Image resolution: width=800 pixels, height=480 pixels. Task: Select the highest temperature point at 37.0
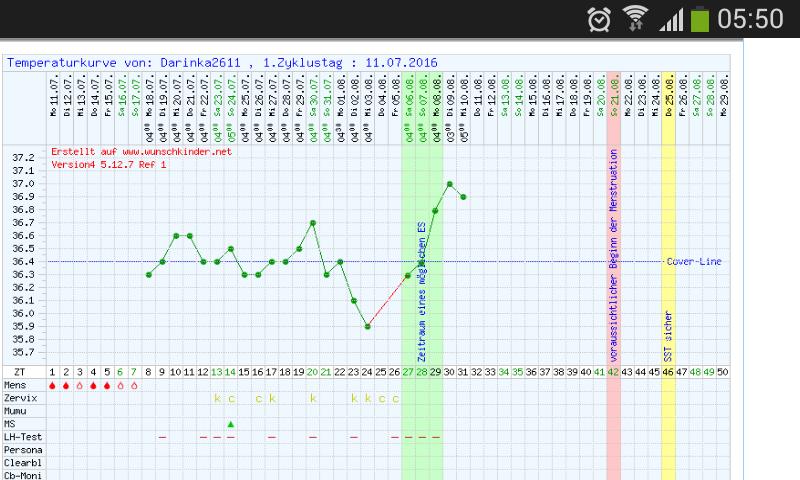(x=450, y=184)
